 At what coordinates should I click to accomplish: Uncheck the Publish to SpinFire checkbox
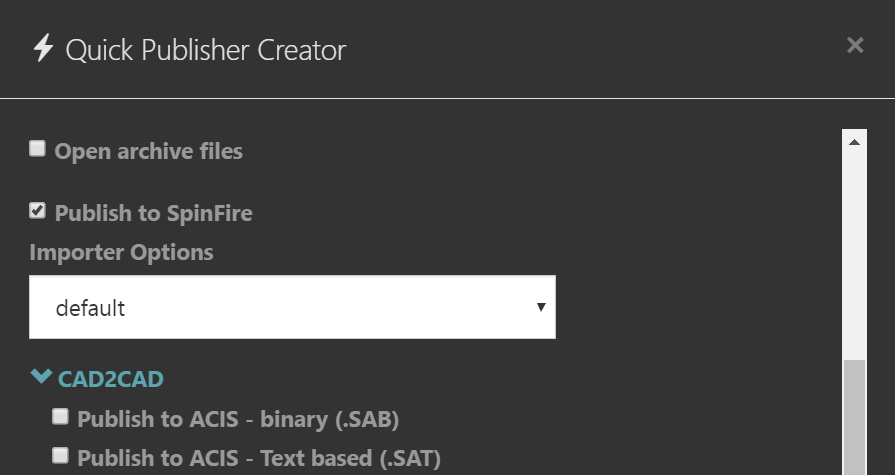click(x=38, y=211)
